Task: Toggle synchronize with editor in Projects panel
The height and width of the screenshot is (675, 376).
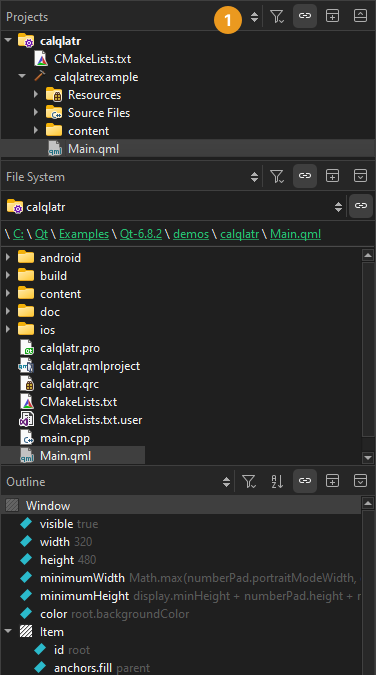Action: pos(305,16)
